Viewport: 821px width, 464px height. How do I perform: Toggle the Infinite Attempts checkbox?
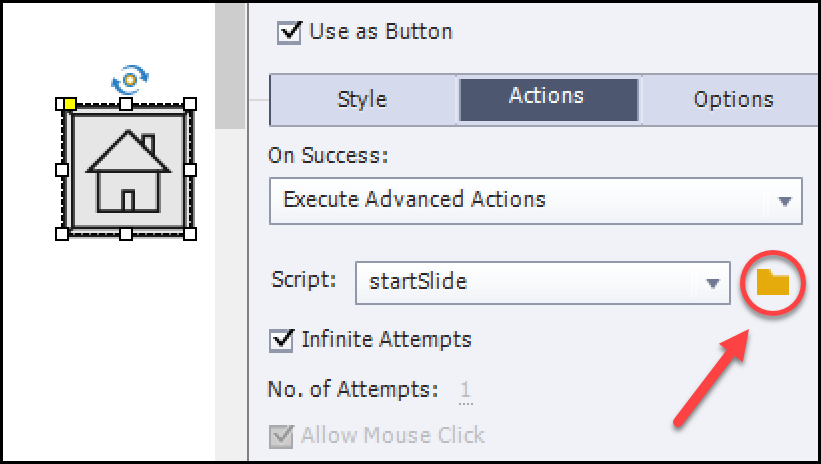pos(282,340)
